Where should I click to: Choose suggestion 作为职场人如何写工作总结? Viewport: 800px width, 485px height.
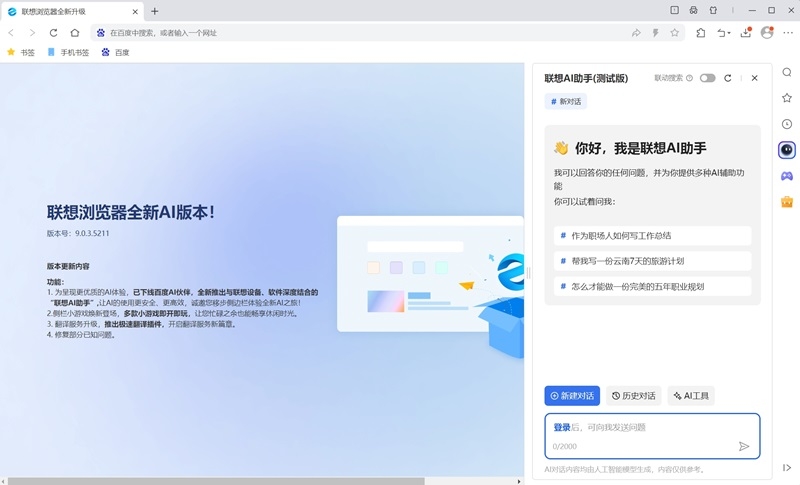tap(653, 236)
